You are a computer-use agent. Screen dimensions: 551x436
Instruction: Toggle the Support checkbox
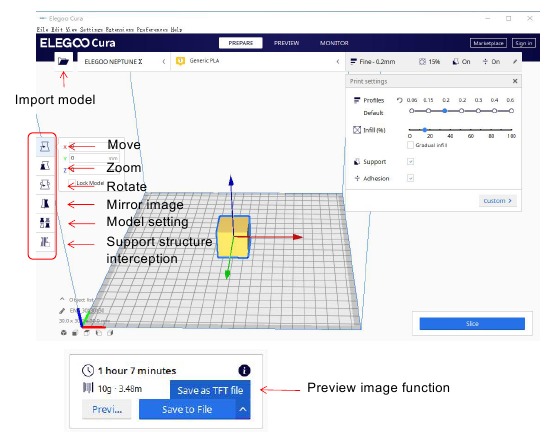pos(410,162)
